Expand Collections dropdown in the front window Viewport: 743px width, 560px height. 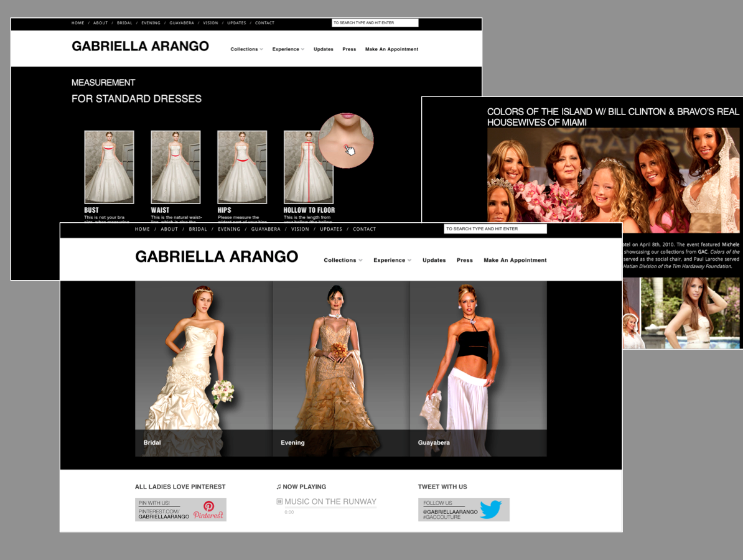click(343, 260)
